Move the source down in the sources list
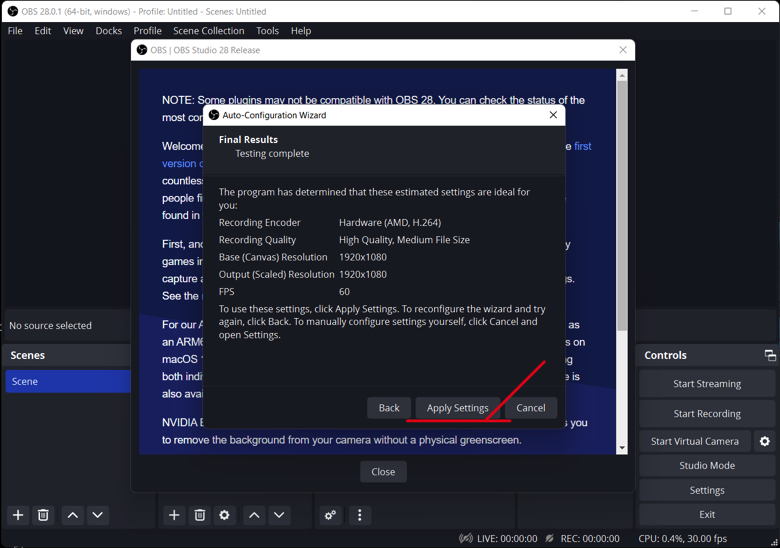780x548 pixels. click(279, 515)
